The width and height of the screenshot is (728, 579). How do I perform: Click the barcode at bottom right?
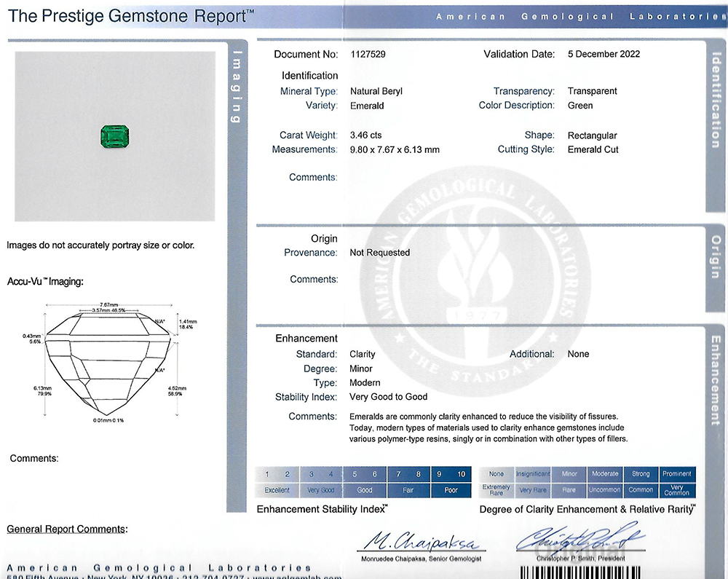pyautogui.click(x=579, y=572)
